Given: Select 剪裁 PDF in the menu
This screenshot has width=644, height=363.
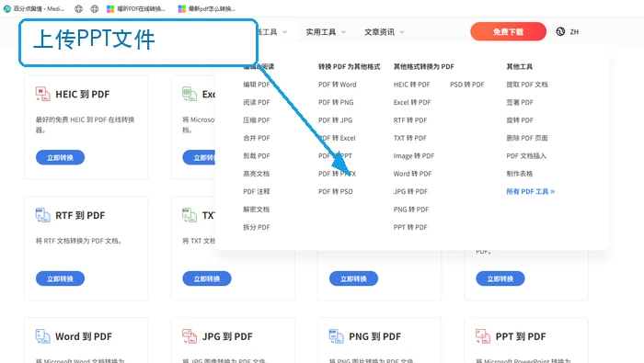Looking at the screenshot, I should tap(257, 156).
